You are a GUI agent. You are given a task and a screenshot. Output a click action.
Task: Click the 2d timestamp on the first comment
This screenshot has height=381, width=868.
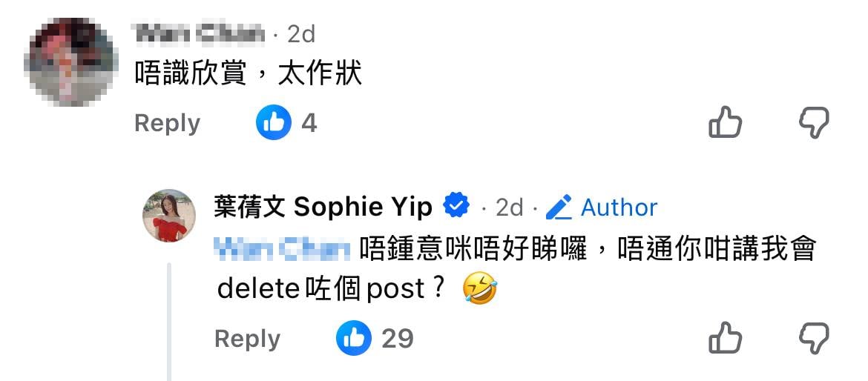pyautogui.click(x=301, y=34)
